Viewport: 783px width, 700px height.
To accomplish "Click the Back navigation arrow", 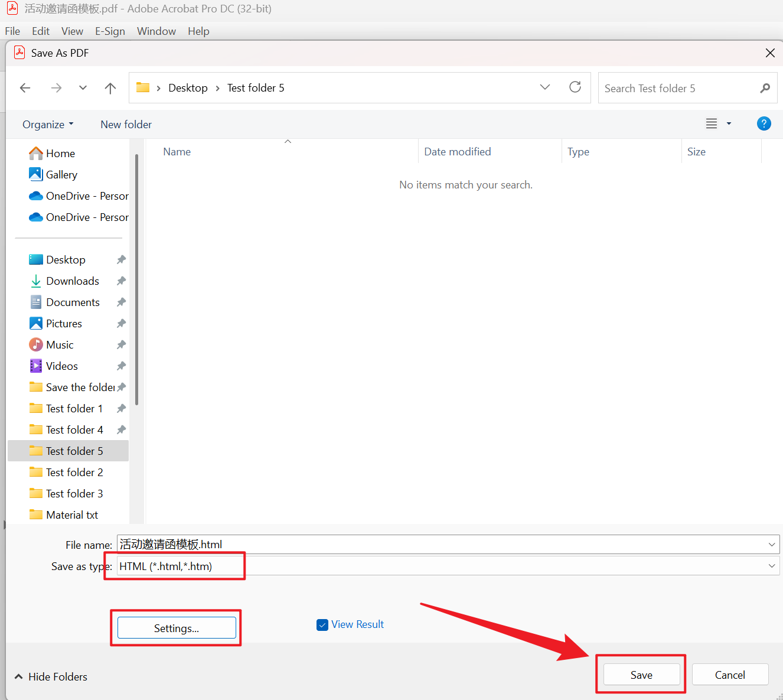I will pyautogui.click(x=25, y=88).
